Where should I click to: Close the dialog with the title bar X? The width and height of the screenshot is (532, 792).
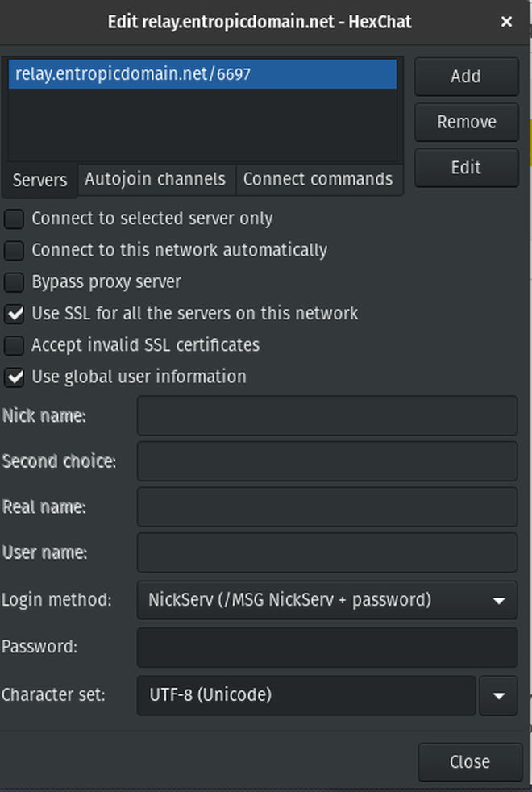506,22
